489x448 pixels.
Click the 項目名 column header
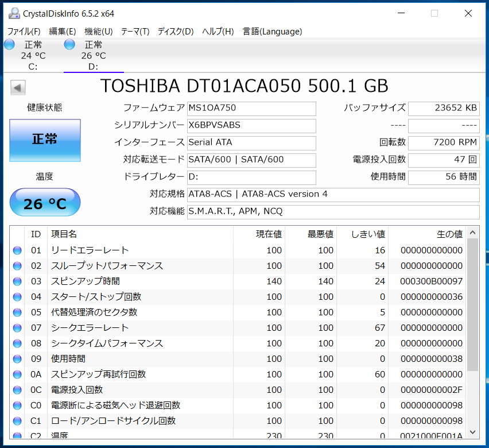(x=141, y=234)
